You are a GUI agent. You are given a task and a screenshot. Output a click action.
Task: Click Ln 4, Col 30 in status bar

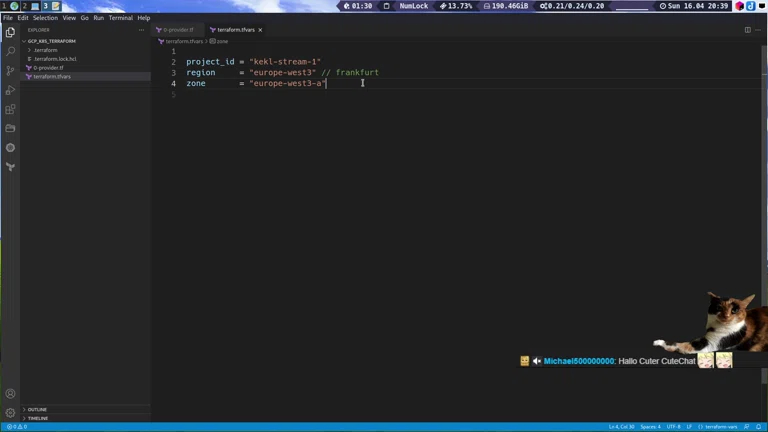(622, 427)
